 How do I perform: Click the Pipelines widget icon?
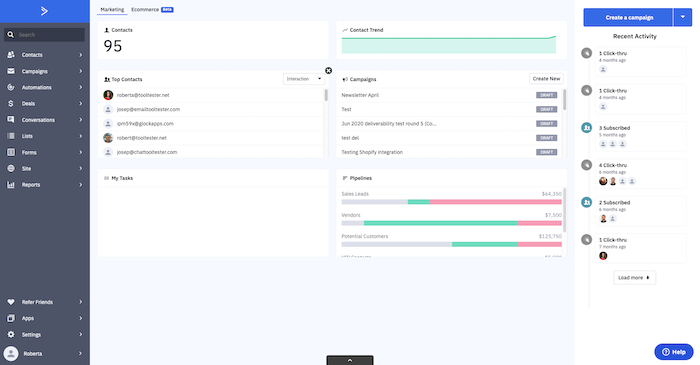(x=345, y=178)
